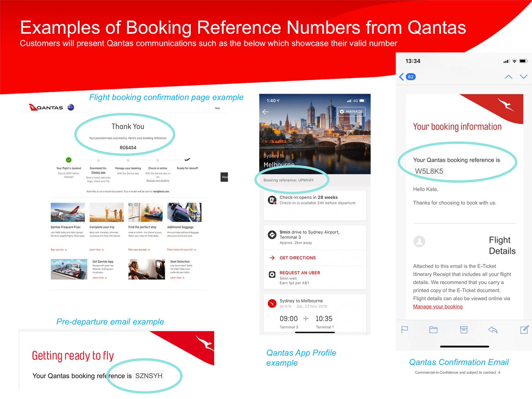
Task: Go to the previous message with the up arrow
Action: coord(508,77)
